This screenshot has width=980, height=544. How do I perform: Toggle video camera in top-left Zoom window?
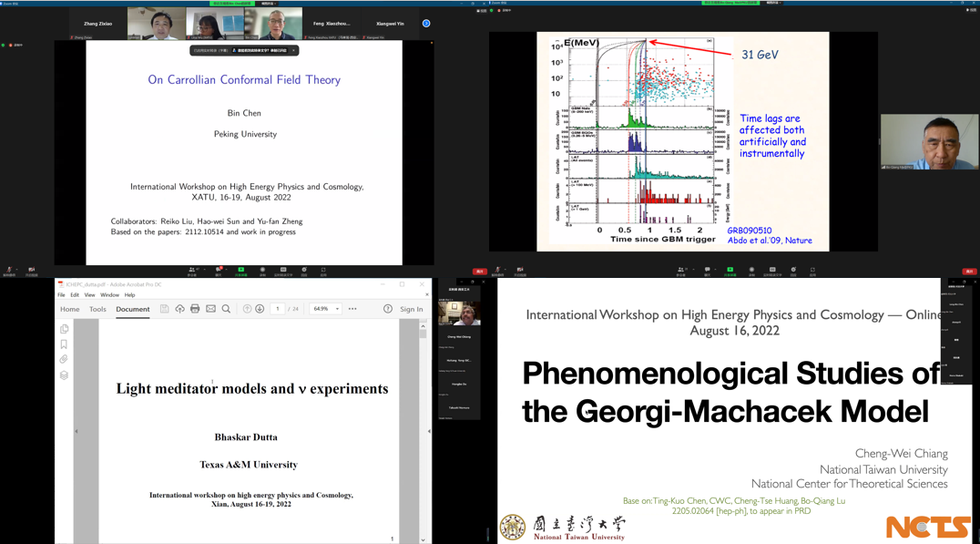(32, 271)
